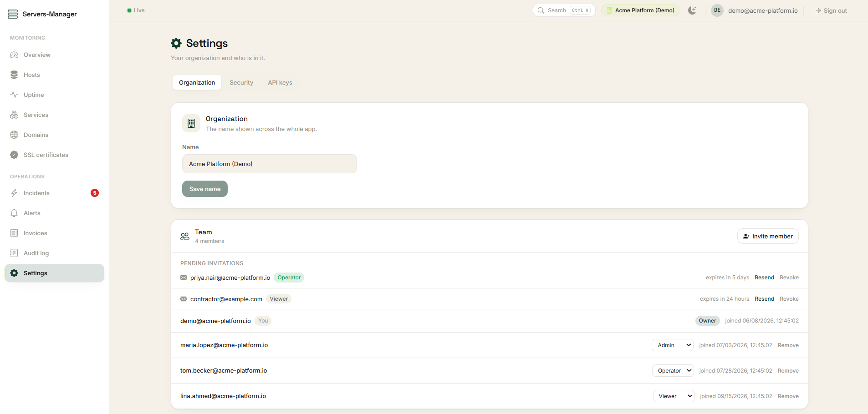
Task: Open Overview via its gauge icon
Action: click(14, 55)
